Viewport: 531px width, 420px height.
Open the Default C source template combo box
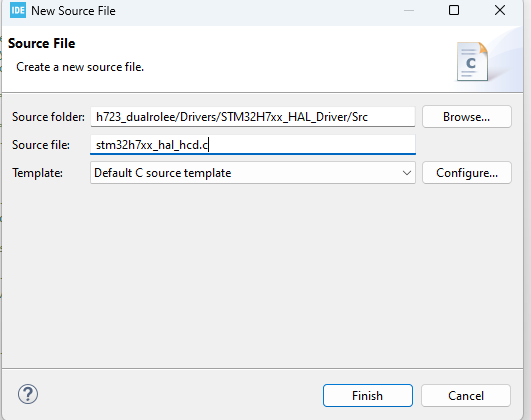[x=253, y=173]
